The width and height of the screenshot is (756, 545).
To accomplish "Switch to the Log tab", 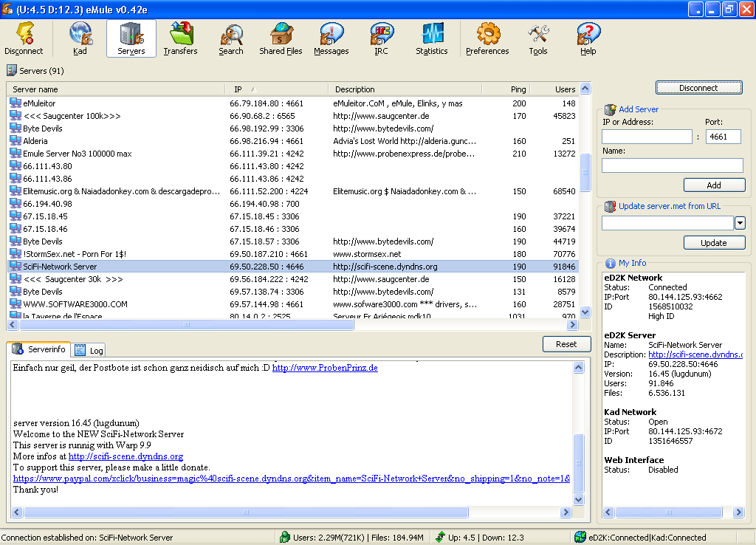I will point(89,351).
